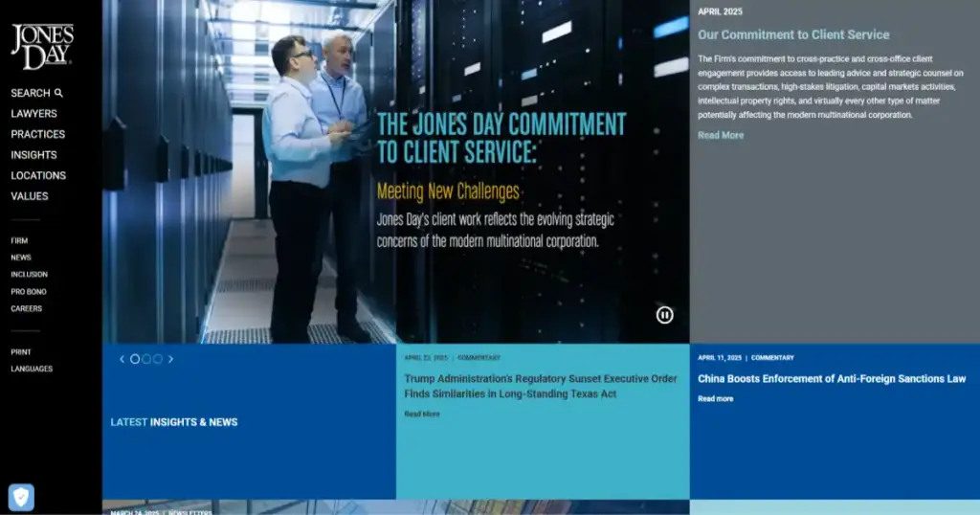Image resolution: width=980 pixels, height=515 pixels.
Task: Pause the hero slideshow
Action: [x=664, y=315]
